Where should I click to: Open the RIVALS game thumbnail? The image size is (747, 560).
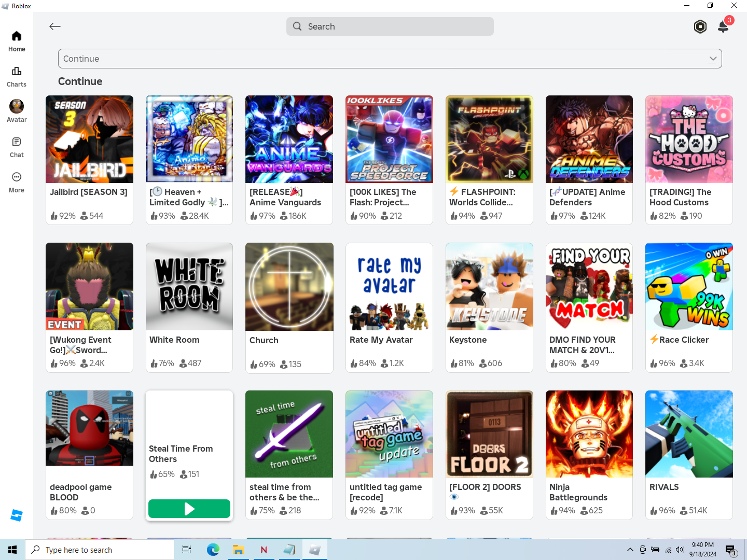pos(689,434)
